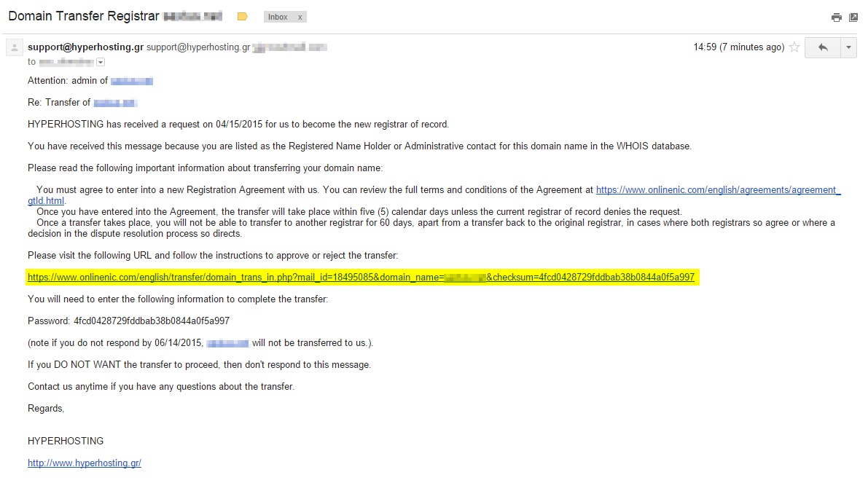The width and height of the screenshot is (868, 483).
Task: Click the bold sender name support@hyperhosting.gr
Action: coord(86,47)
